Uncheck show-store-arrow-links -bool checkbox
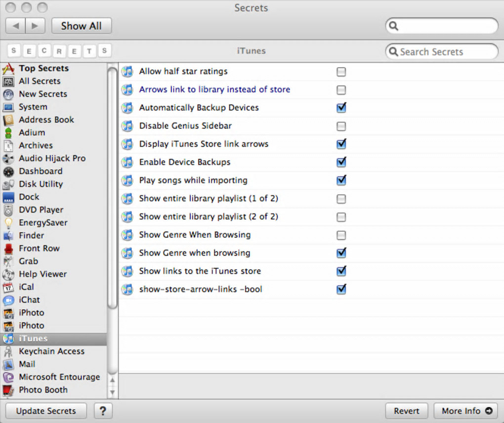Screen dimensions: 504x423 click(x=341, y=289)
